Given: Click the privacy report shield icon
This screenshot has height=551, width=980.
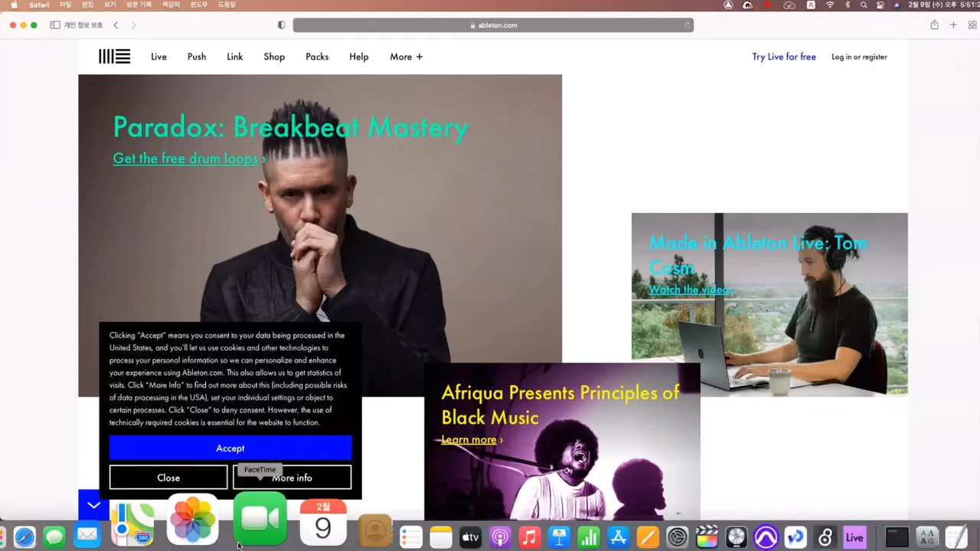Looking at the screenshot, I should point(281,25).
